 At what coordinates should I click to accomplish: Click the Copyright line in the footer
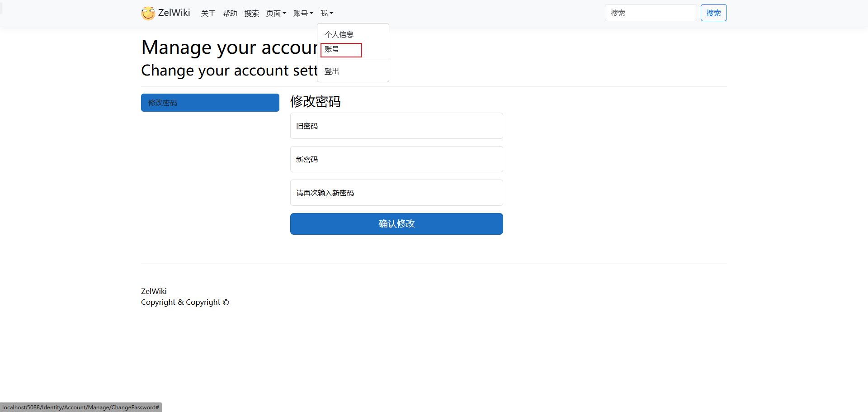point(185,302)
